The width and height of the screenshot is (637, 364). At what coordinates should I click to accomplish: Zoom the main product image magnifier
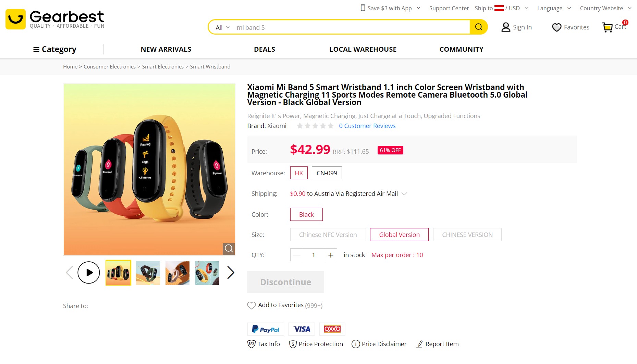click(x=229, y=248)
